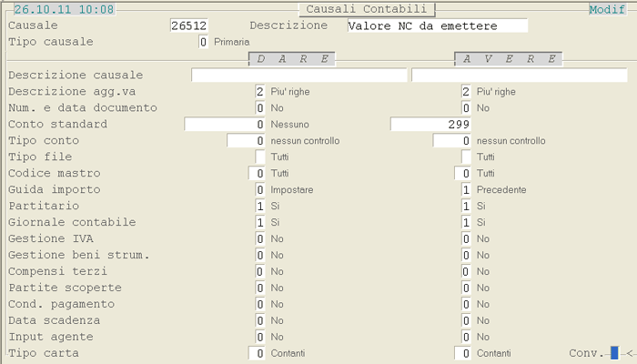Click the Codice mastro Dare field
637x364 pixels.
(x=257, y=174)
